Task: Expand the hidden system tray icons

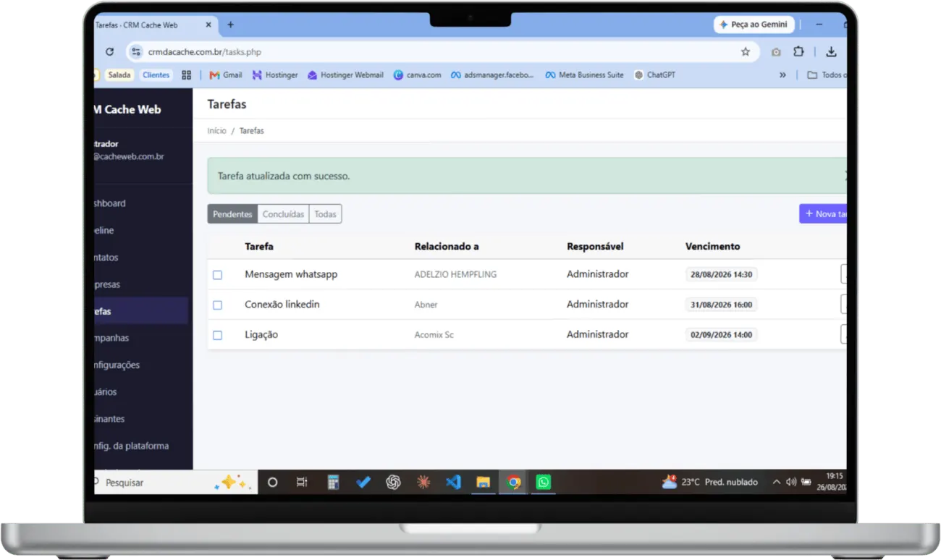Action: 777,482
